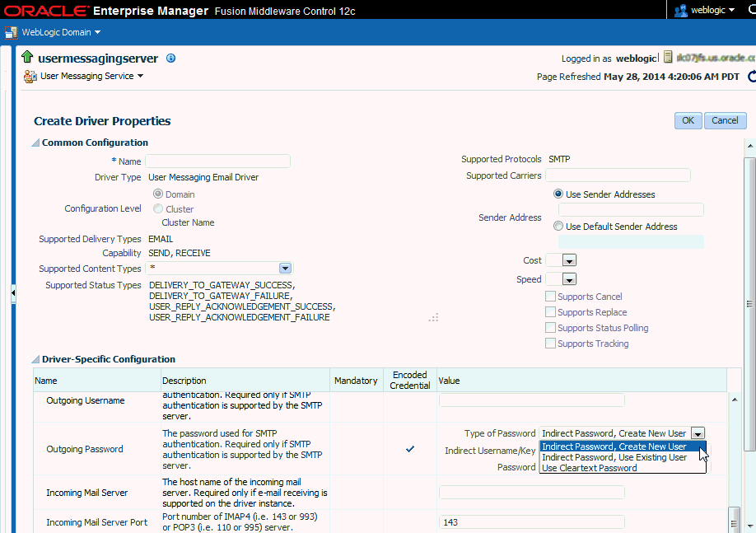Click the Name column header

tap(96, 381)
